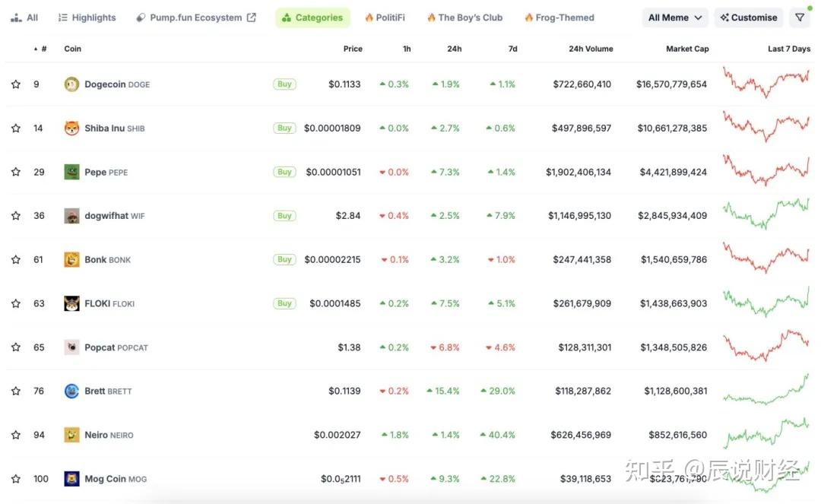Open the Popcat logo icon

(71, 347)
